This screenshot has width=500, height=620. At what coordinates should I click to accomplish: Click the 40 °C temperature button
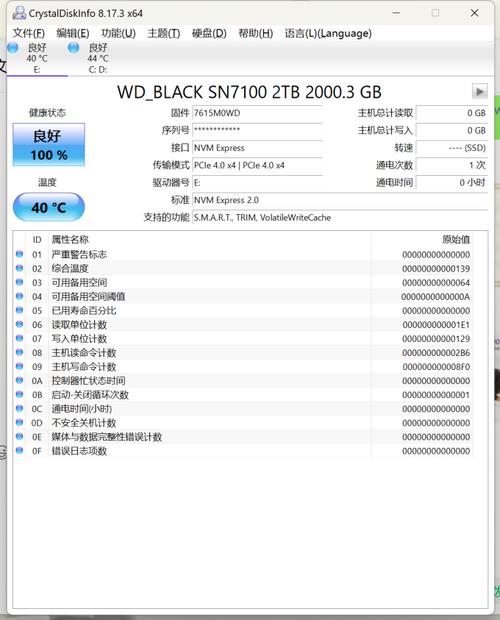(49, 207)
